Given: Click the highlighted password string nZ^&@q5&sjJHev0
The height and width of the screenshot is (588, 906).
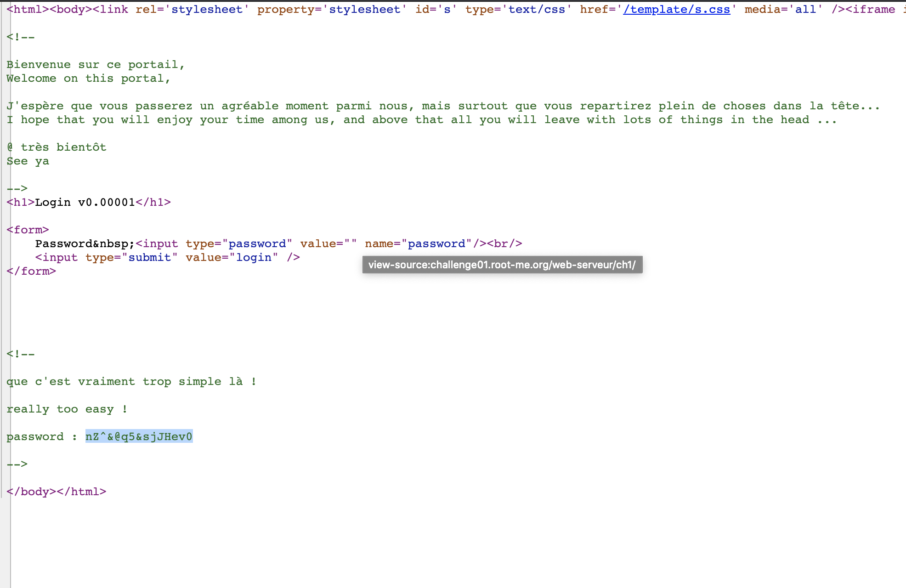Looking at the screenshot, I should pos(139,436).
